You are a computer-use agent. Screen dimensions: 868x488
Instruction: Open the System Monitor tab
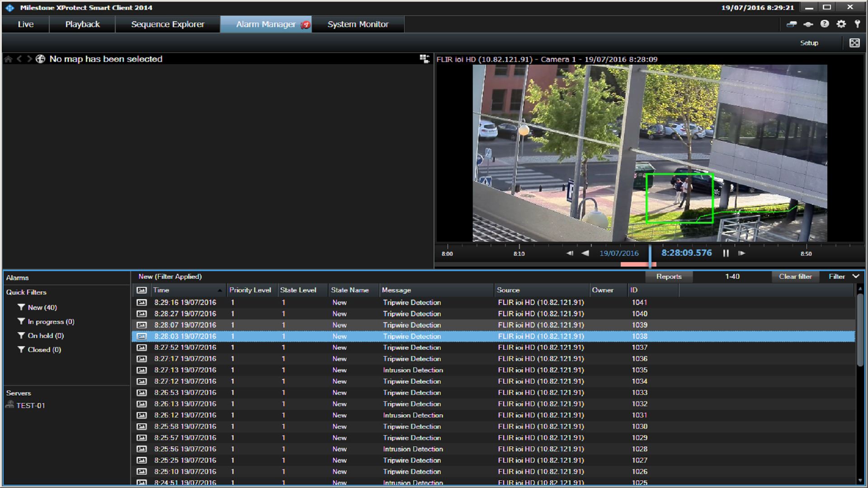point(358,24)
